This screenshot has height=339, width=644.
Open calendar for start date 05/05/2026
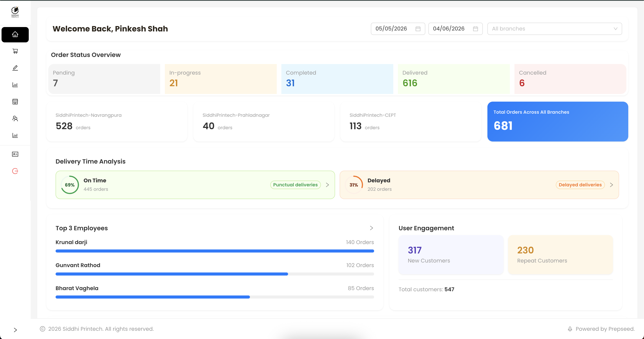click(418, 29)
